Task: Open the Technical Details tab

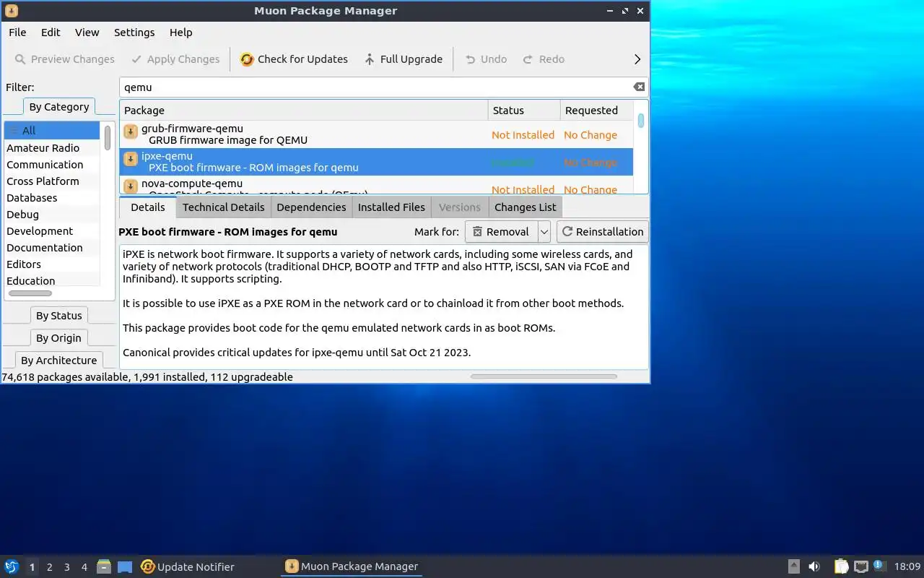Action: click(x=224, y=207)
